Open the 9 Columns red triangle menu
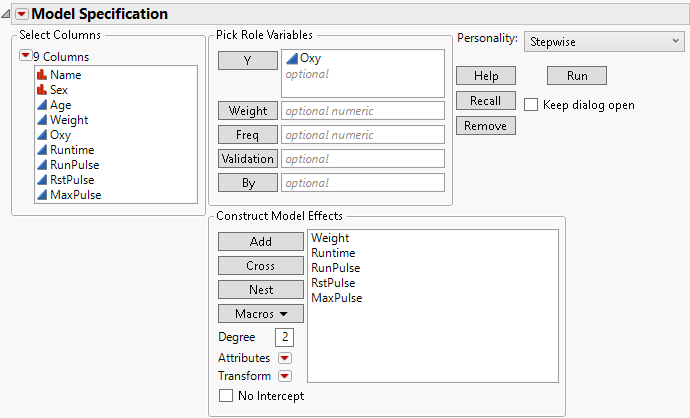Viewport: 690px width, 418px height. click(x=25, y=55)
